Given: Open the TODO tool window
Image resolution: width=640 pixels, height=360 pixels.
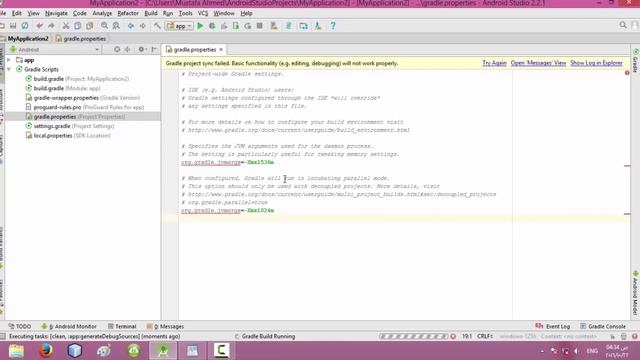Looking at the screenshot, I should click(20, 326).
